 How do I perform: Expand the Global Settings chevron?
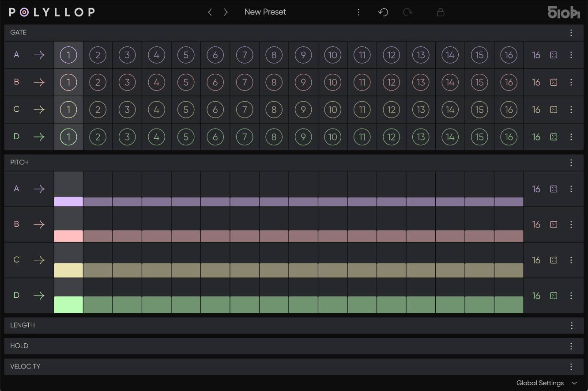574,383
